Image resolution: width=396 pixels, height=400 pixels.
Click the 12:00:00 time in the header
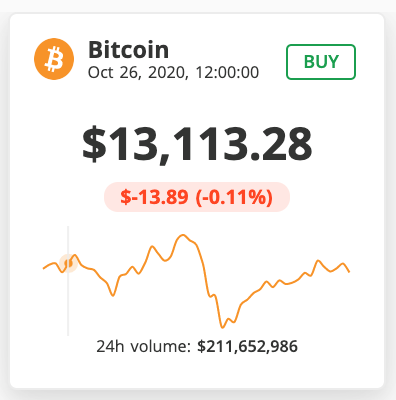[x=227, y=72]
